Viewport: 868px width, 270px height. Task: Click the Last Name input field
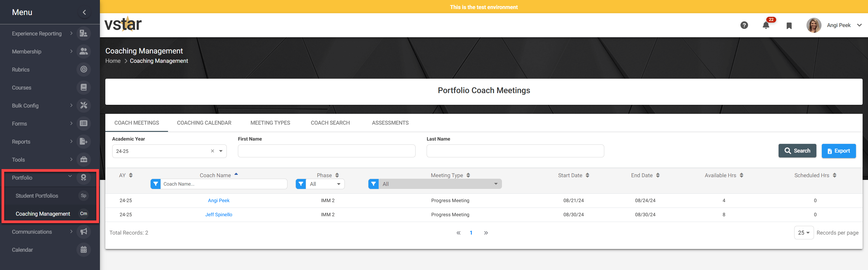pyautogui.click(x=515, y=151)
